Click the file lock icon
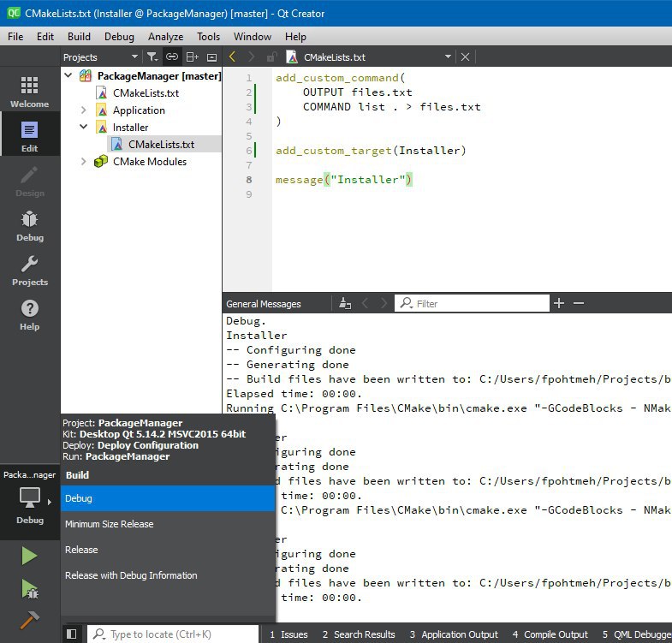 click(271, 57)
